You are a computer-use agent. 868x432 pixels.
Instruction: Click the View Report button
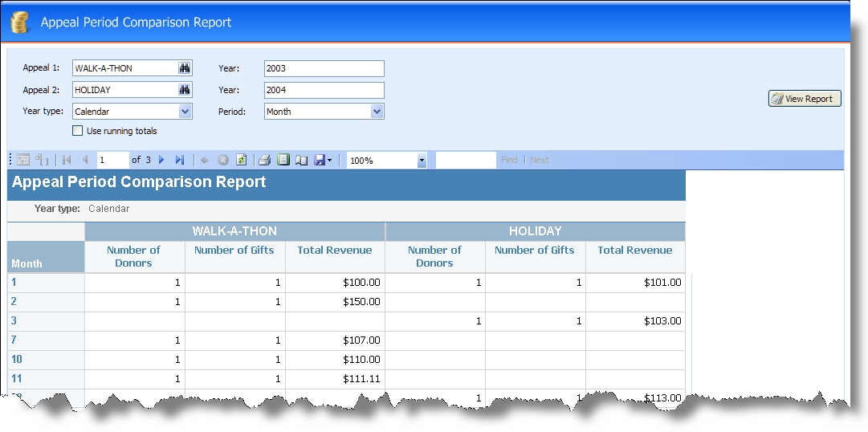click(x=805, y=99)
